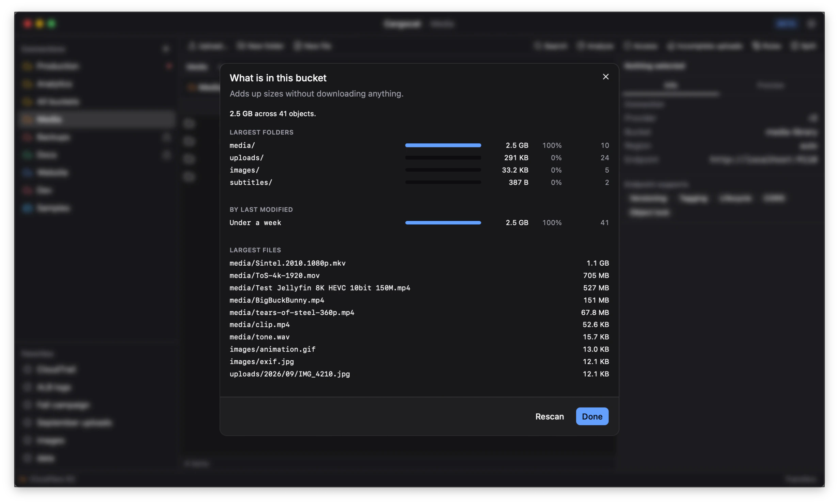This screenshot has width=839, height=504.
Task: Click the Test Jellyfin 8K HEVC file entry
Action: click(x=419, y=288)
